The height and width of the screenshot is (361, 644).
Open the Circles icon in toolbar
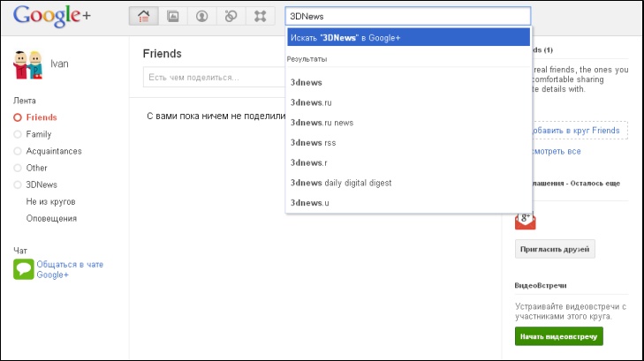pyautogui.click(x=231, y=17)
